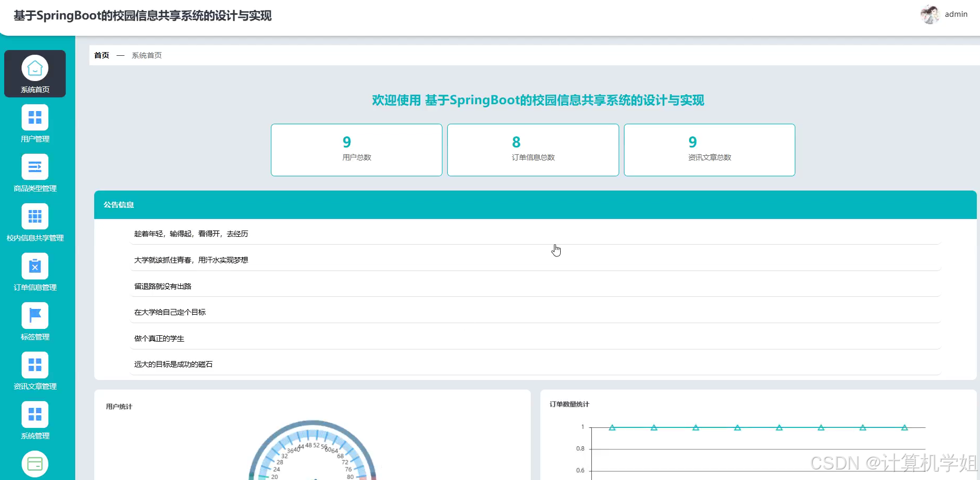Image resolution: width=980 pixels, height=480 pixels.
Task: Click the 资讯文章总数 statistic card
Action: point(710,150)
